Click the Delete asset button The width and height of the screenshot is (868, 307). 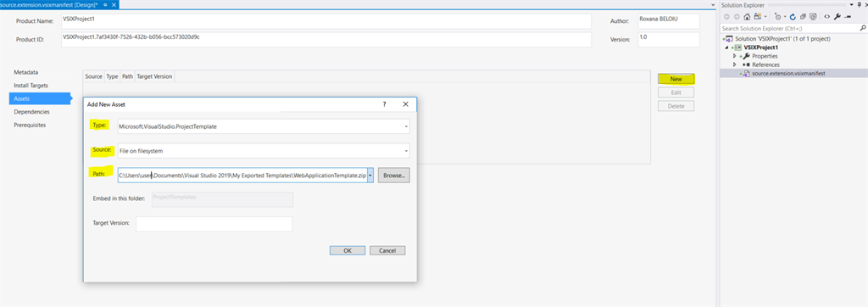coord(676,106)
